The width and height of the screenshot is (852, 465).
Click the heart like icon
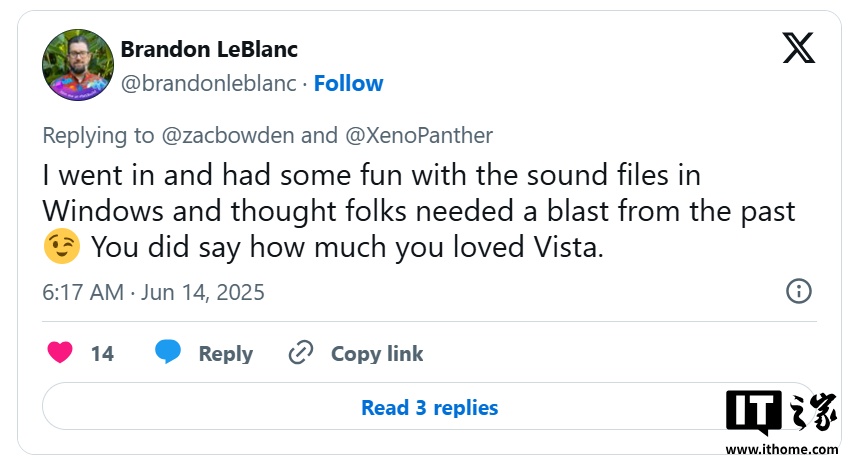pos(60,353)
